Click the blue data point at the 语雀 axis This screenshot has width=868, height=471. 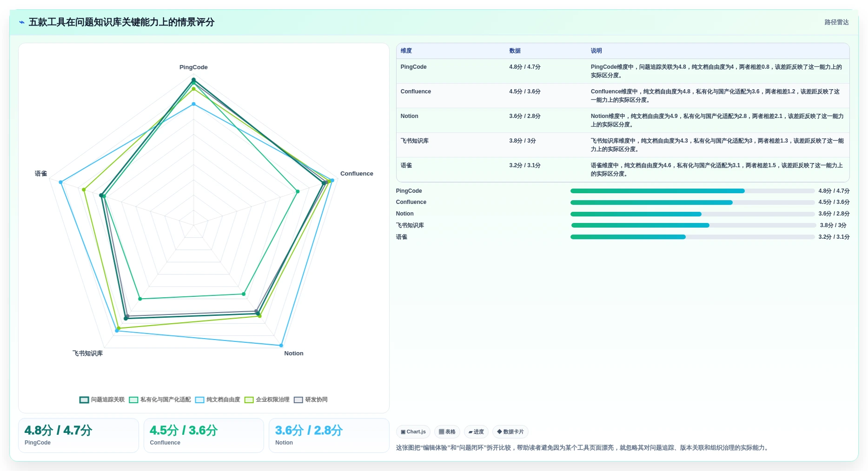[x=60, y=182]
